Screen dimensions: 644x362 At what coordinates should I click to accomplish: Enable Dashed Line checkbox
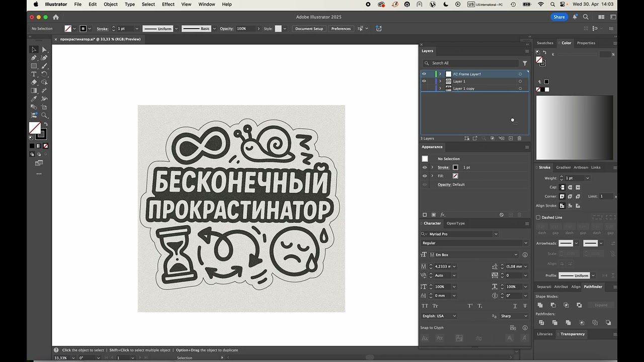(x=538, y=217)
